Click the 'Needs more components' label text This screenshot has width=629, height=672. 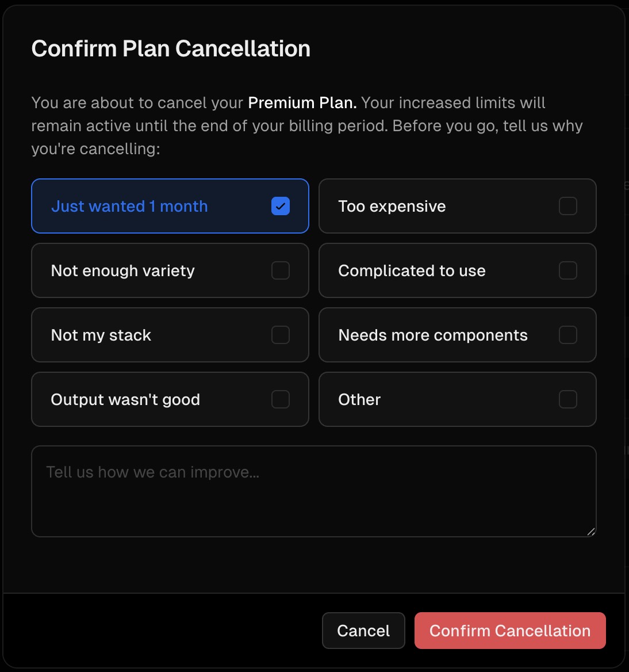pyautogui.click(x=433, y=335)
